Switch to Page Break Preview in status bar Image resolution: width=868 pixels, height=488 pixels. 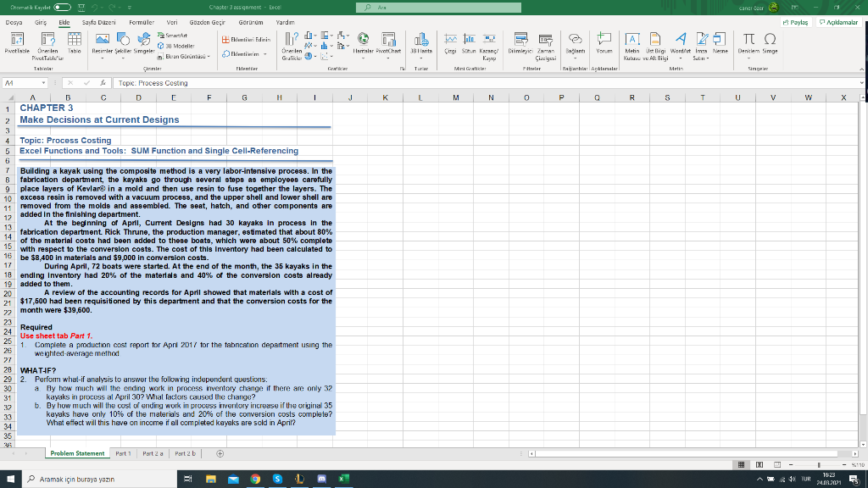(x=777, y=465)
